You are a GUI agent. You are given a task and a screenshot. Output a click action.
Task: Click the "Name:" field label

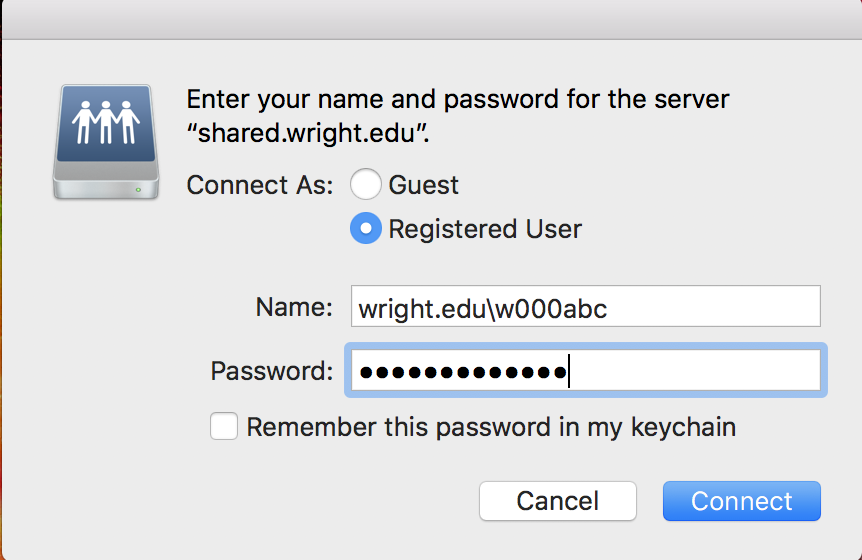click(x=294, y=308)
